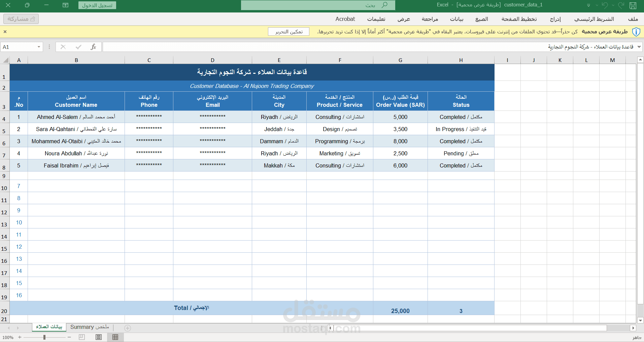Click the Pending status cell

click(x=461, y=153)
